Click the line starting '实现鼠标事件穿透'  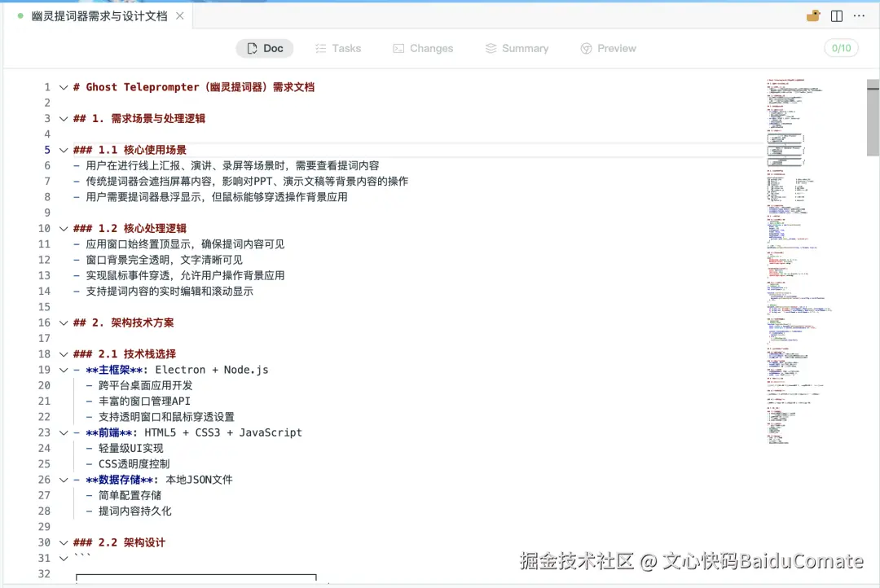point(179,275)
